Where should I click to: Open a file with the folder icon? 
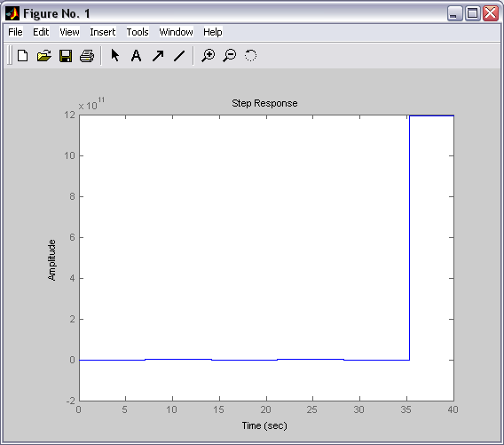tap(44, 56)
